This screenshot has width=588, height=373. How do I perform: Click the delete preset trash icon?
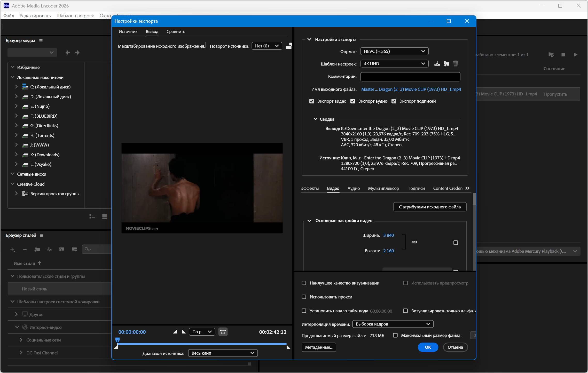coord(456,64)
